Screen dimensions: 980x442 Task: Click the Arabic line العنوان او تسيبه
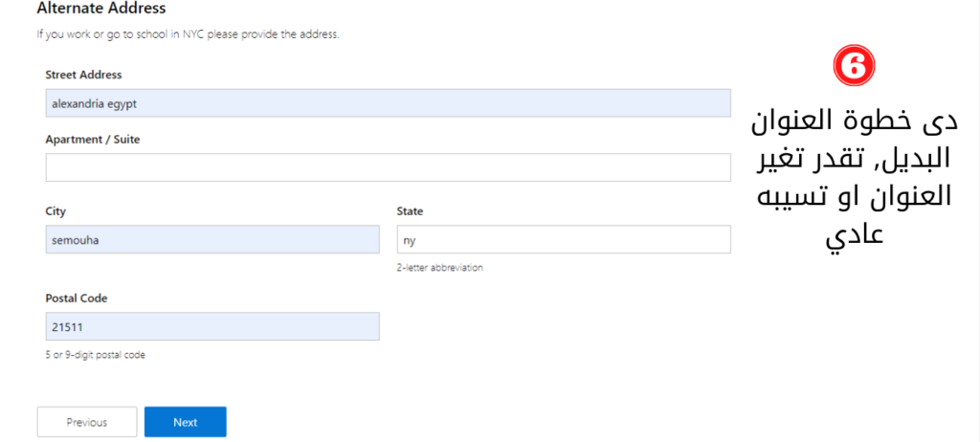click(855, 197)
